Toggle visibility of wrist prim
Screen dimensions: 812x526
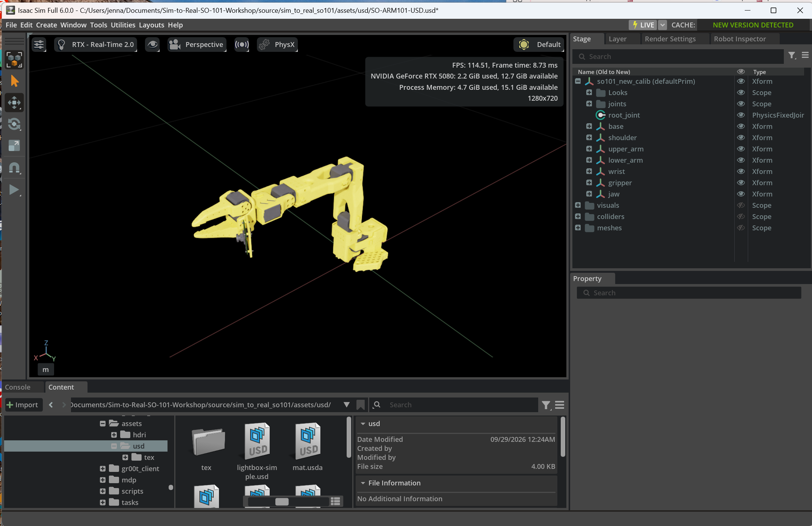tap(741, 172)
